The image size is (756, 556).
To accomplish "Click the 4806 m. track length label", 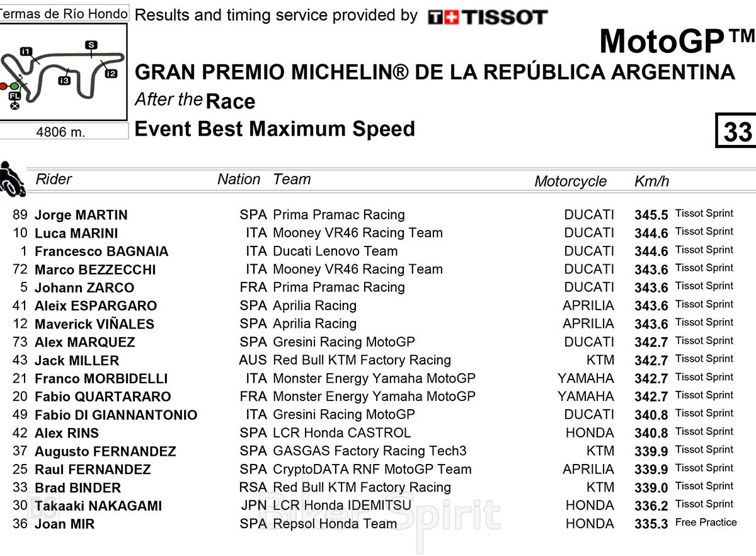I will (x=60, y=132).
